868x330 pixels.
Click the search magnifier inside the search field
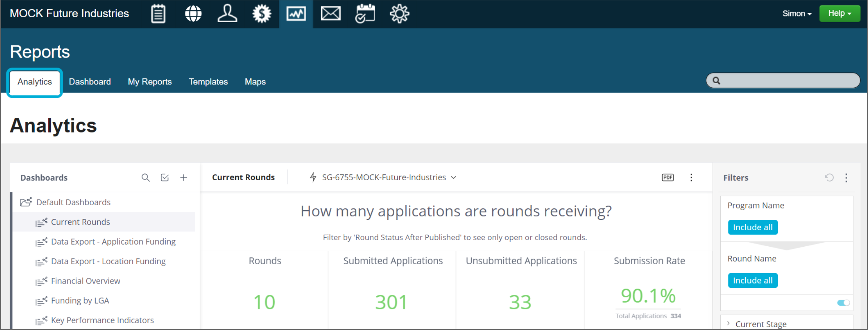716,80
